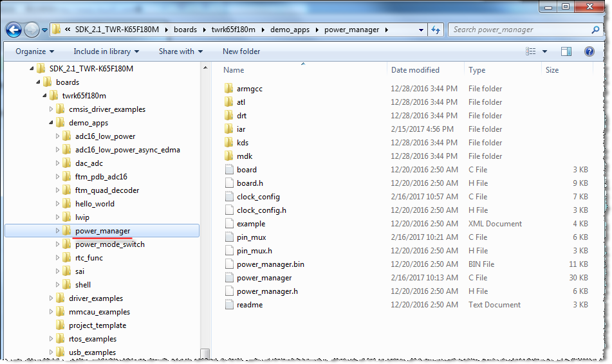Select the drt folder icon

[x=229, y=116]
